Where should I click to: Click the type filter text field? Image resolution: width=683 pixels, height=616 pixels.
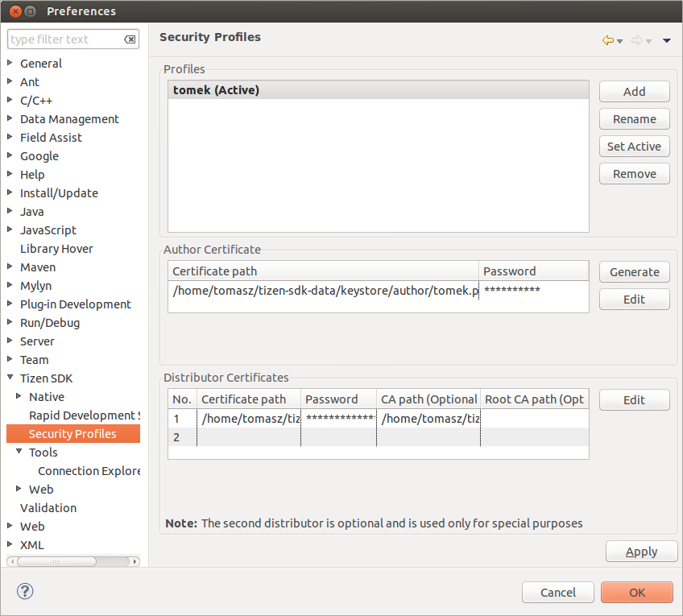(64, 39)
